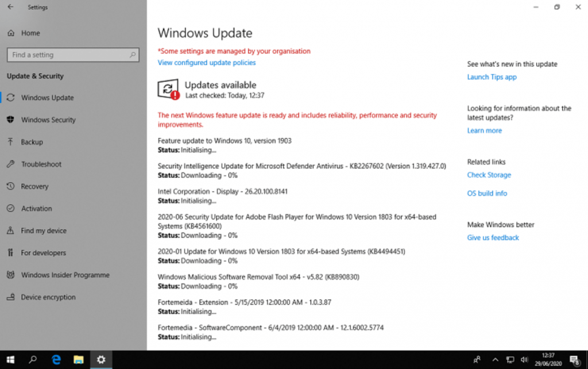The width and height of the screenshot is (588, 369).
Task: Click the Recovery clock icon
Action: (x=10, y=186)
